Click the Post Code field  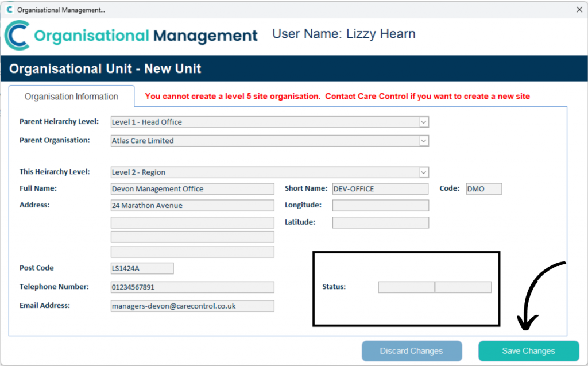[142, 268]
